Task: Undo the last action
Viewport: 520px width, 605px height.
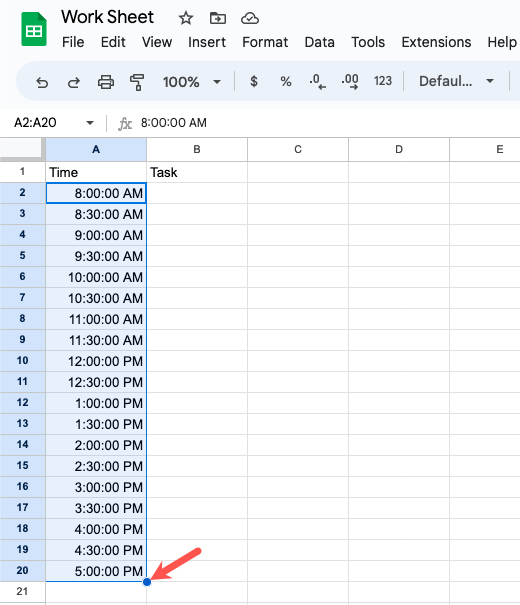Action: coord(42,82)
